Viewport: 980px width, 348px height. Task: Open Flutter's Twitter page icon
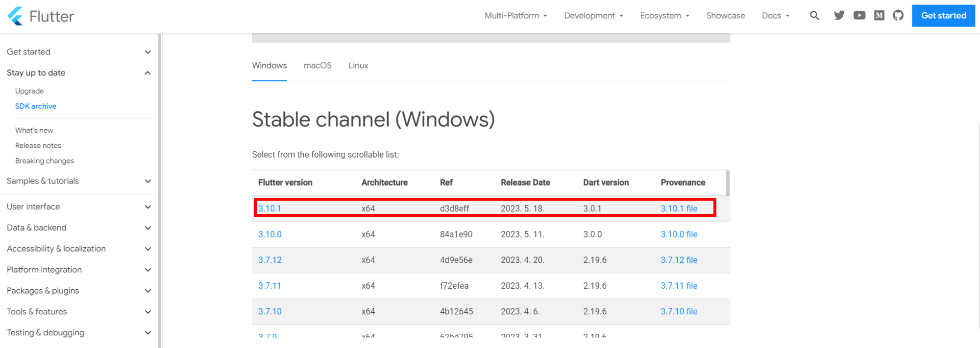(839, 16)
